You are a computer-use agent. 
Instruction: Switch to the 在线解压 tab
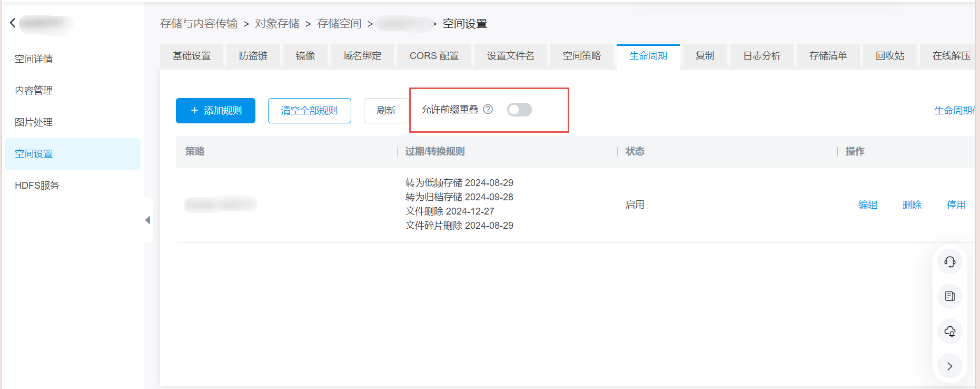948,56
